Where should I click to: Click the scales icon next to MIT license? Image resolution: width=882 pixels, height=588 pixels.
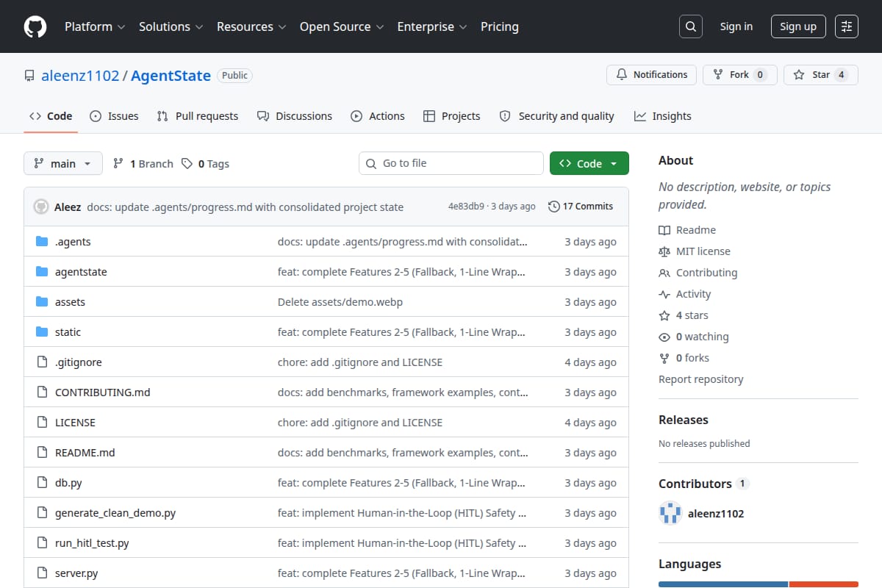pyautogui.click(x=664, y=251)
